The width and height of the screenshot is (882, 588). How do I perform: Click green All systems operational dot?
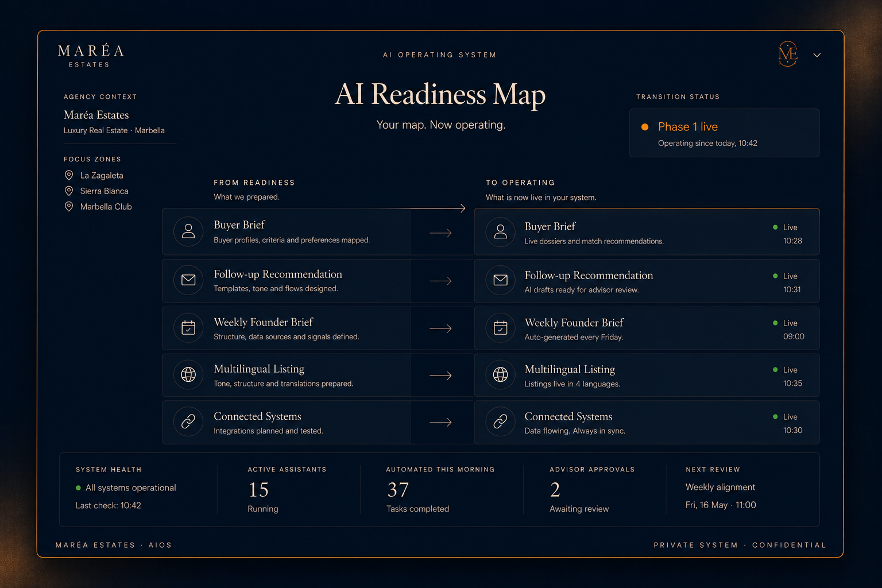tap(78, 488)
